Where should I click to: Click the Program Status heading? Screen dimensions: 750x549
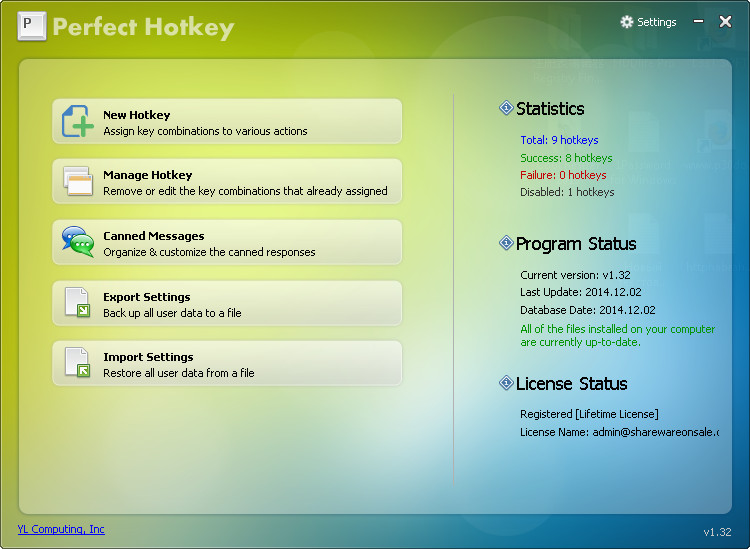576,244
